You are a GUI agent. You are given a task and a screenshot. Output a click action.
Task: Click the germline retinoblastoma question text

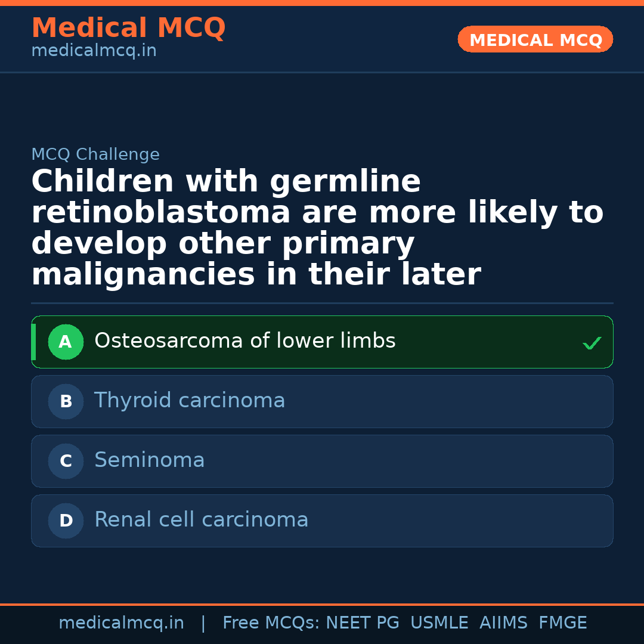click(316, 228)
